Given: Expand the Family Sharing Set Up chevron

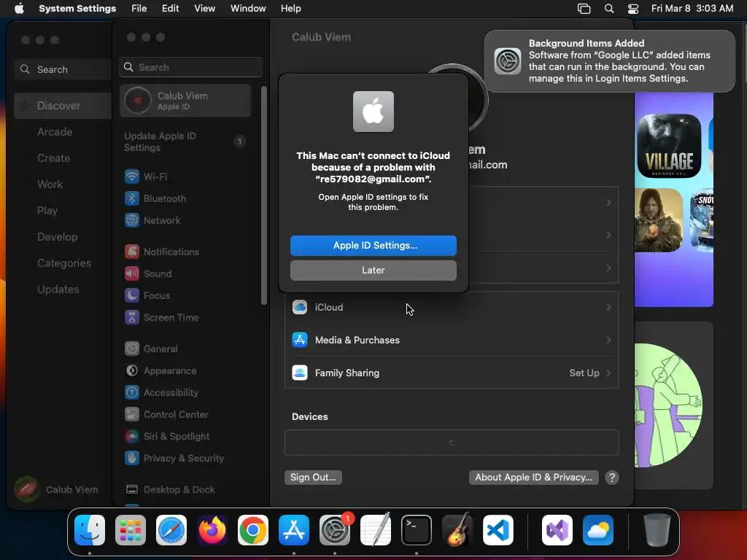Looking at the screenshot, I should coord(608,373).
